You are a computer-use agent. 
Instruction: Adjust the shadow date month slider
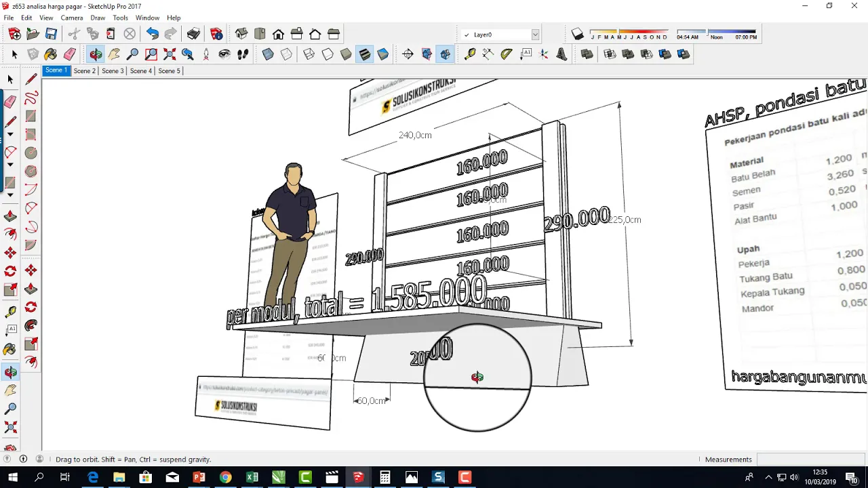click(x=629, y=32)
